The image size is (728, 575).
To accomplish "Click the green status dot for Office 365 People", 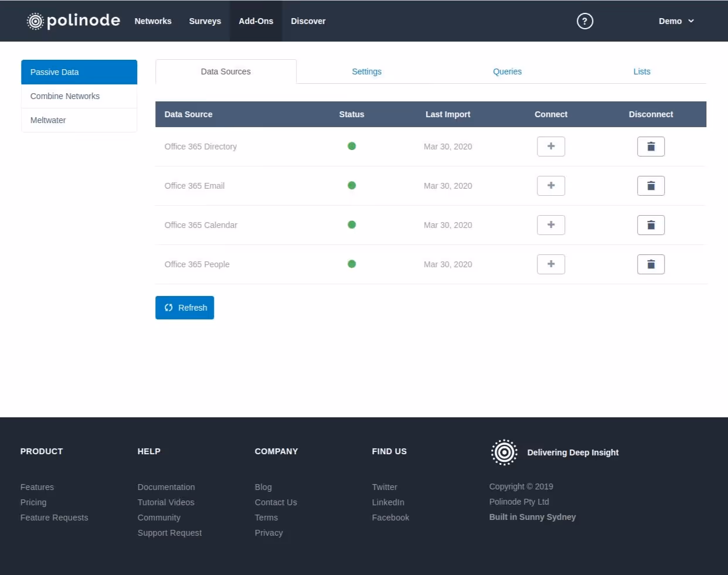I will click(352, 264).
